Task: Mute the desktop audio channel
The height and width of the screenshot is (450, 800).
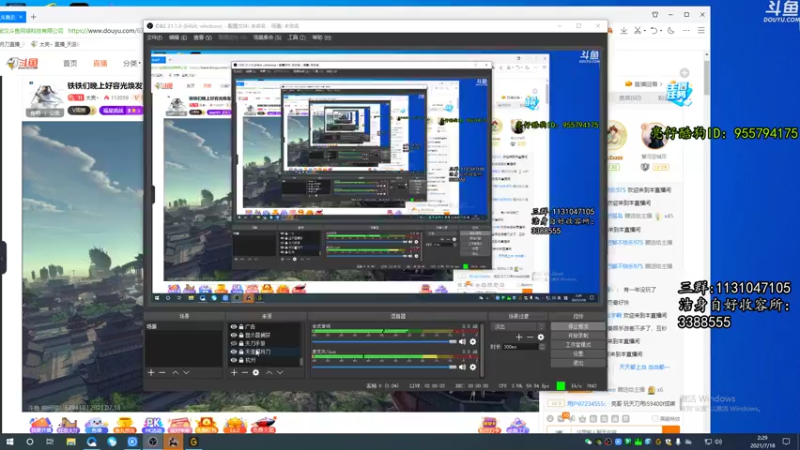Action: tap(462, 341)
